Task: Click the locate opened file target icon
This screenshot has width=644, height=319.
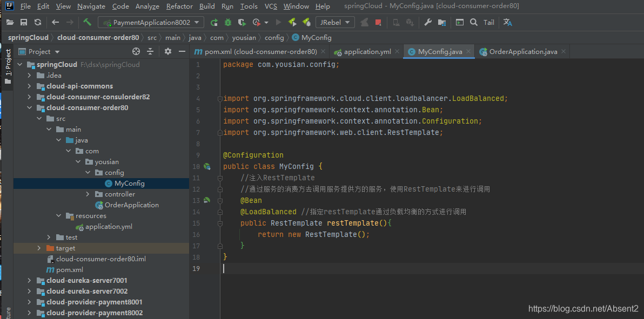Action: [136, 51]
